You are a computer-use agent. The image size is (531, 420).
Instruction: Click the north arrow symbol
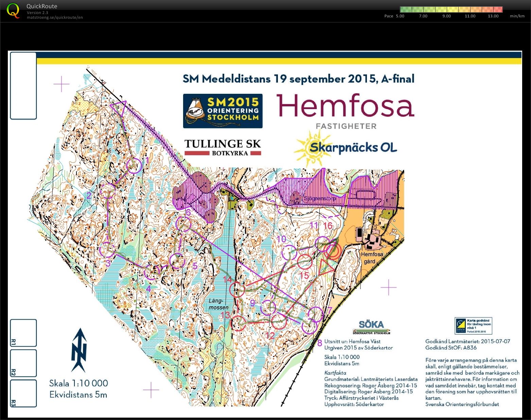(79, 350)
